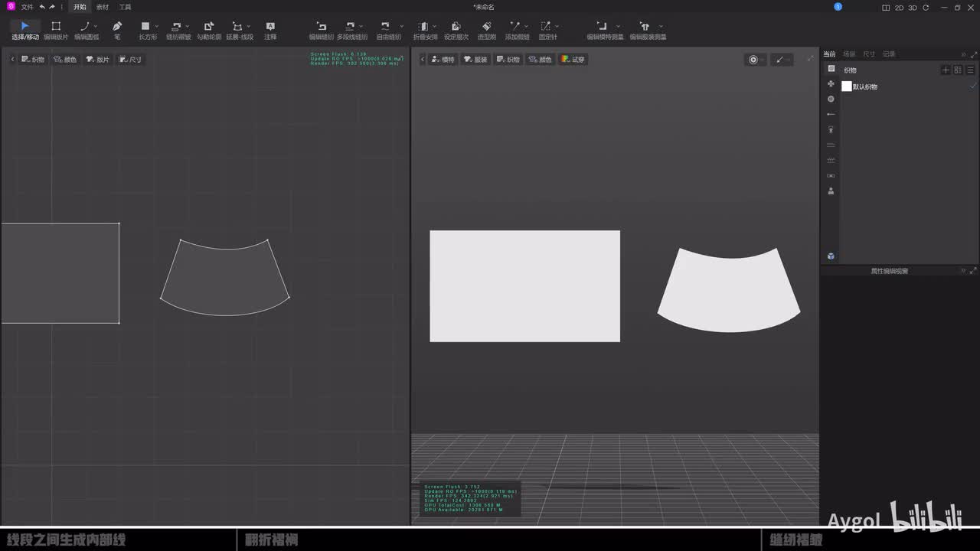Click the undo arrow in title bar
The width and height of the screenshot is (980, 551).
[x=43, y=7]
